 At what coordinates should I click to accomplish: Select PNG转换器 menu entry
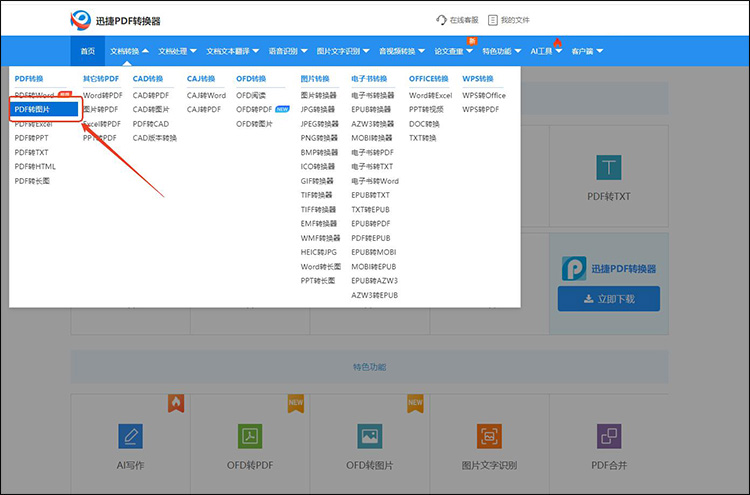pyautogui.click(x=319, y=138)
